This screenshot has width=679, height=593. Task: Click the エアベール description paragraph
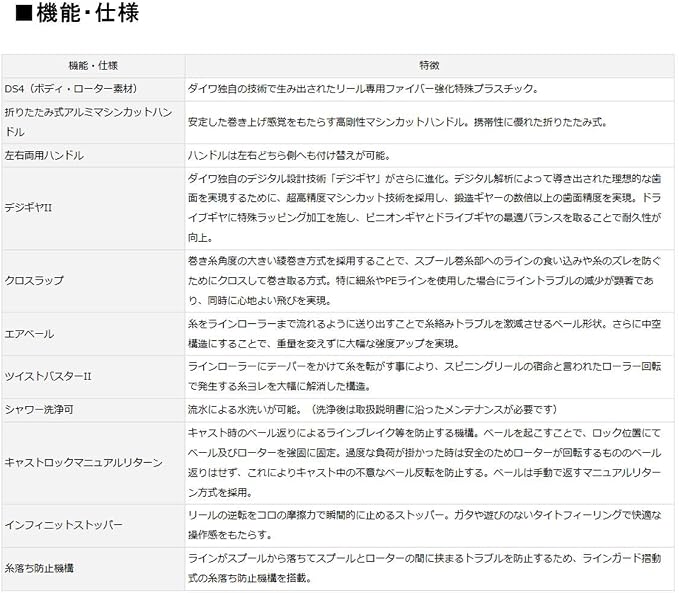pos(424,334)
